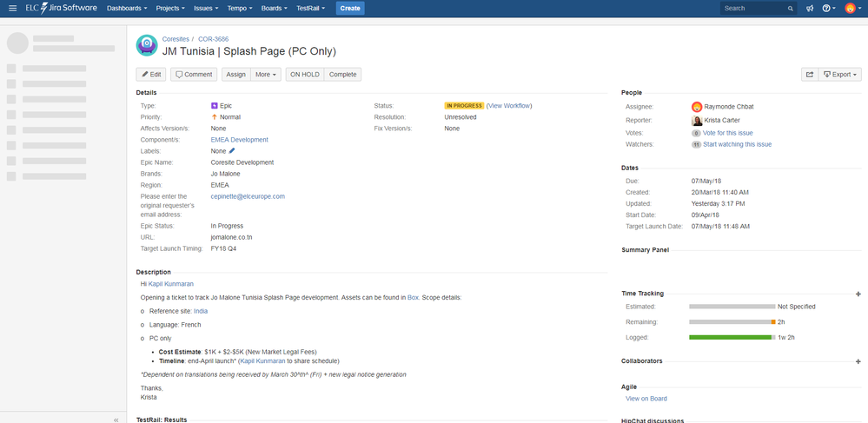Viewport: 868px width, 423px height.
Task: Click the Normal priority arrow icon
Action: 215,116
